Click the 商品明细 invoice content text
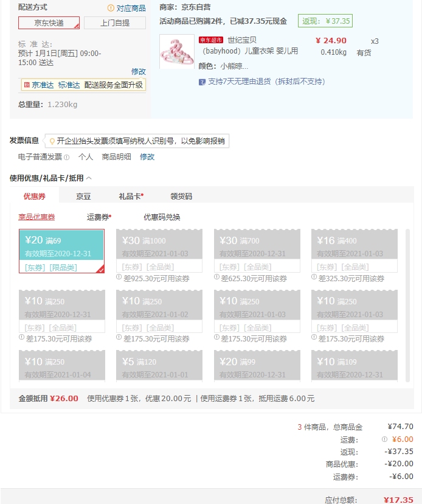Viewport: 422px width, 504px height. click(x=116, y=157)
